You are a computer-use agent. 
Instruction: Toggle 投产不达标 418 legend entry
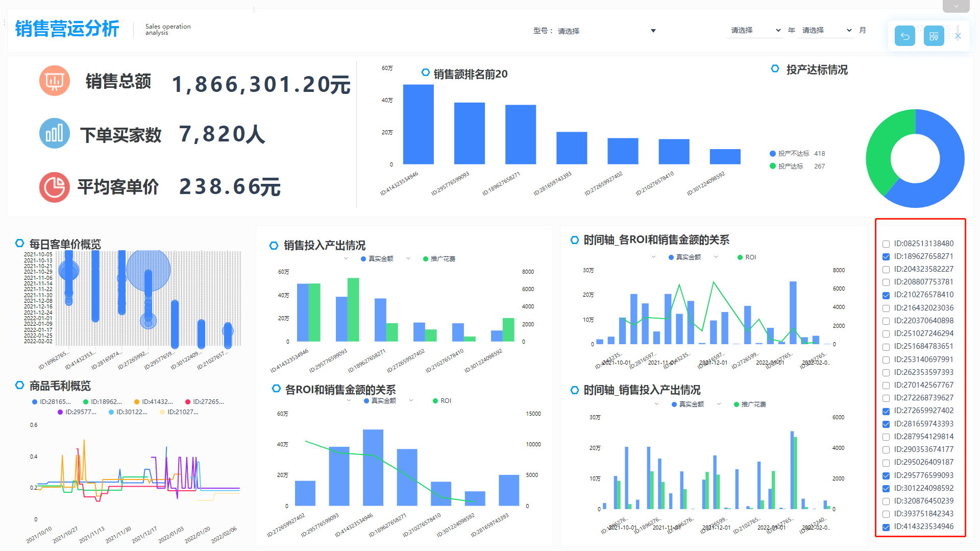click(797, 154)
